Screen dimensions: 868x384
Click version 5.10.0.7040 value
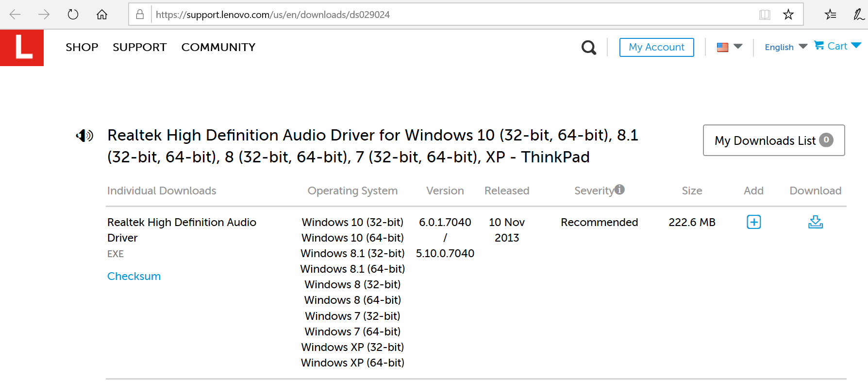(x=445, y=253)
